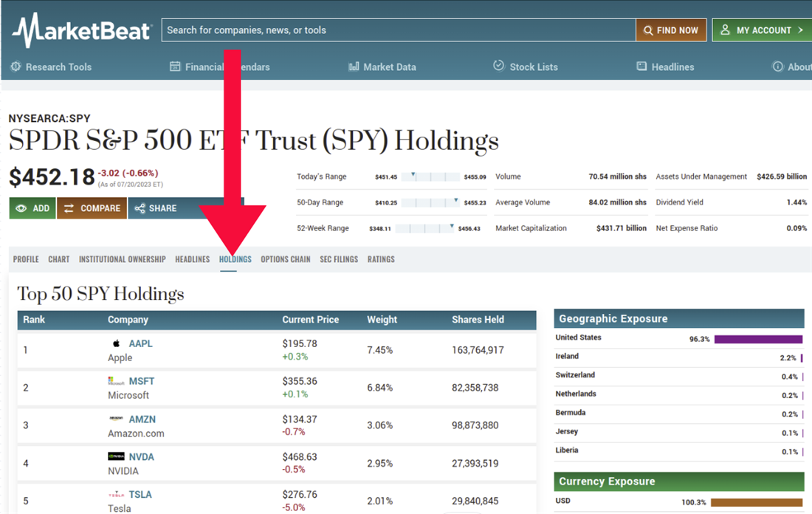Click the Apple logo icon beside AAPL
The image size is (812, 514).
click(116, 343)
